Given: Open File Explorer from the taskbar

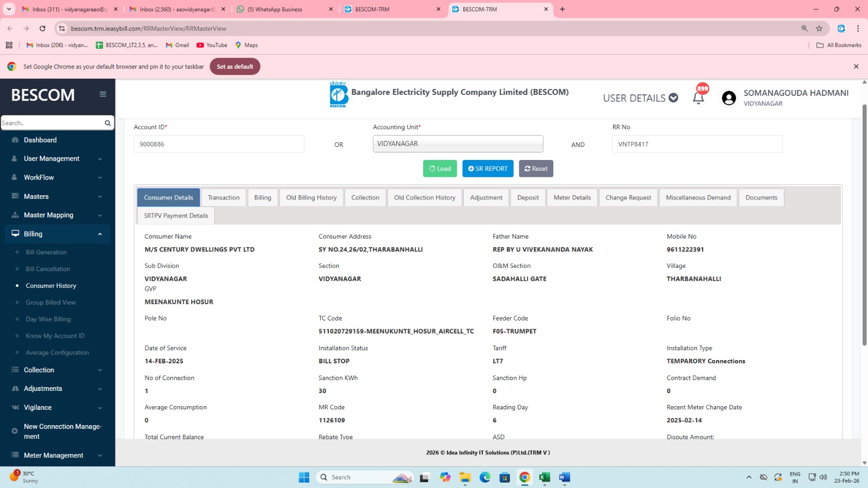Looking at the screenshot, I should pos(465,477).
